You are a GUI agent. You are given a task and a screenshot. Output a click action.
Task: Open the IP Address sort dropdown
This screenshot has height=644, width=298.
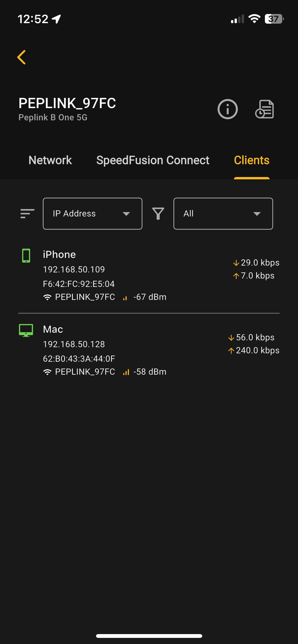pyautogui.click(x=92, y=214)
